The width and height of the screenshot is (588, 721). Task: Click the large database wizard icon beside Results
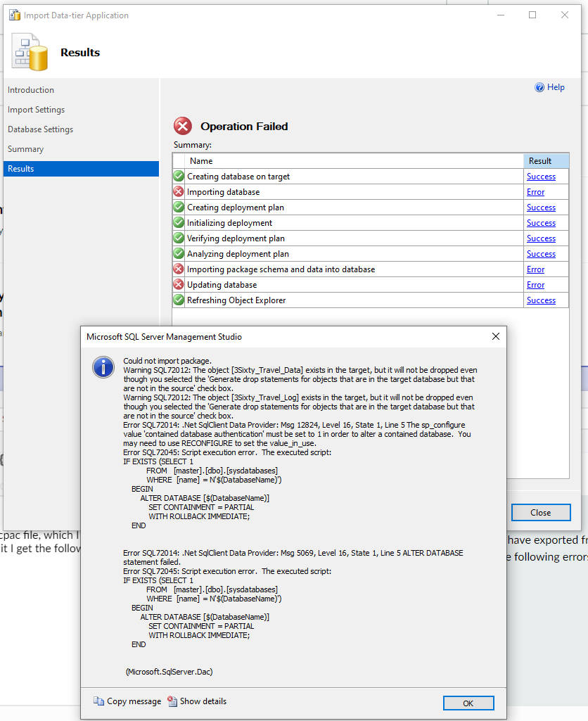click(x=30, y=52)
